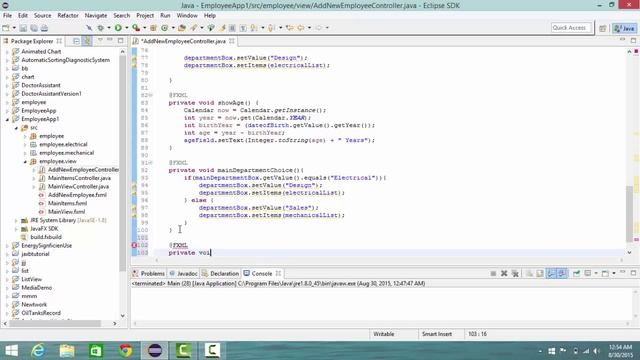Image resolution: width=640 pixels, height=360 pixels.
Task: Click the Run green play toolbar button
Action: 118,28
